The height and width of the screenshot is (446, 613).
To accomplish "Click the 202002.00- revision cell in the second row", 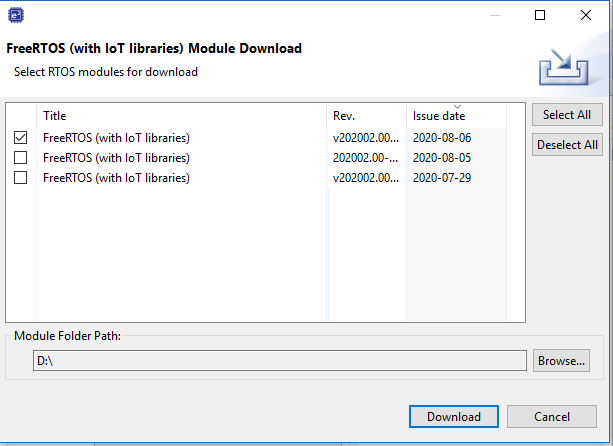I will pyautogui.click(x=365, y=158).
